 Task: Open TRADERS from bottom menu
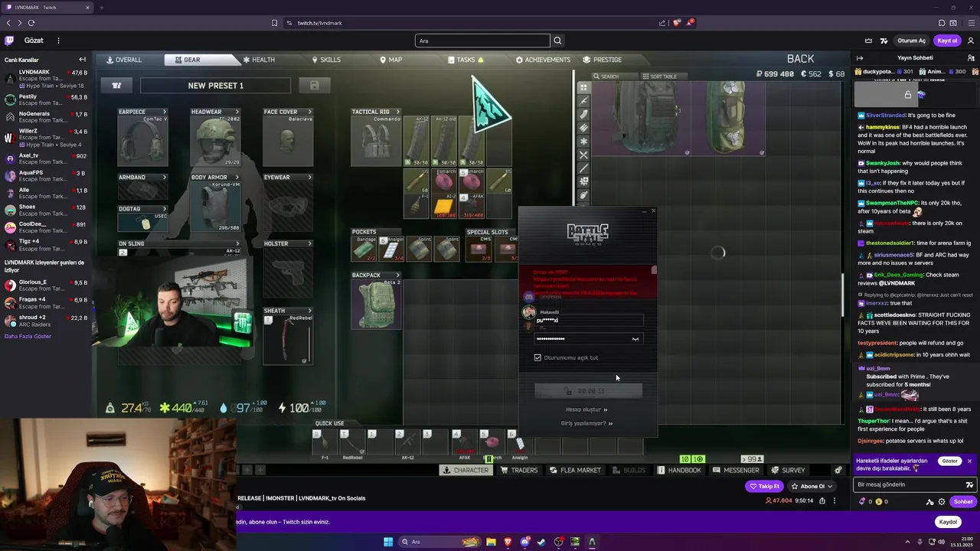point(519,470)
